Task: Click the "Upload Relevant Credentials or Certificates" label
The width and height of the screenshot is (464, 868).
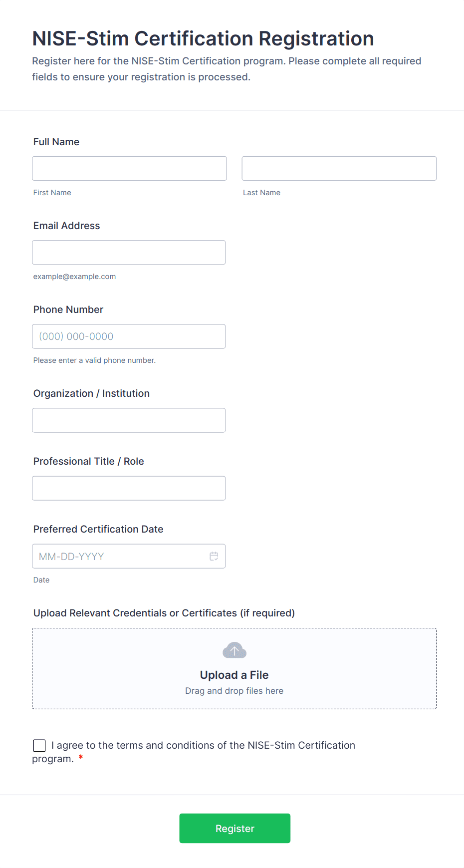Action: tap(164, 613)
